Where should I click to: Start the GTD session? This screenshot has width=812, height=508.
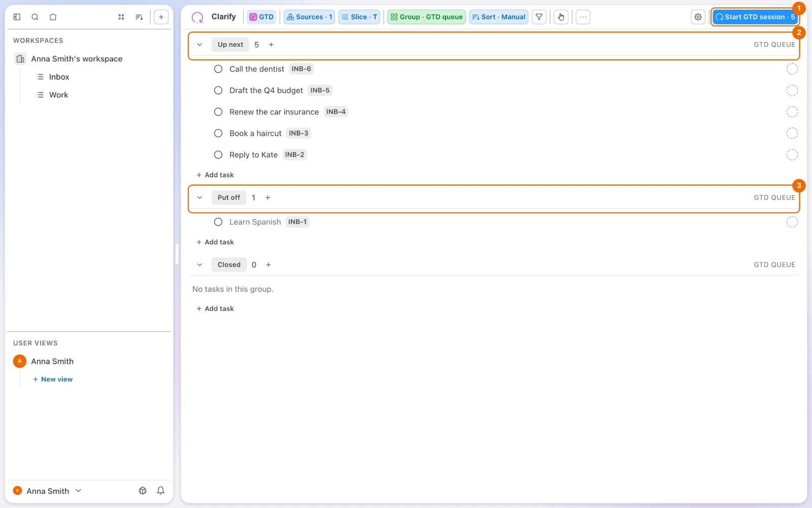(755, 17)
